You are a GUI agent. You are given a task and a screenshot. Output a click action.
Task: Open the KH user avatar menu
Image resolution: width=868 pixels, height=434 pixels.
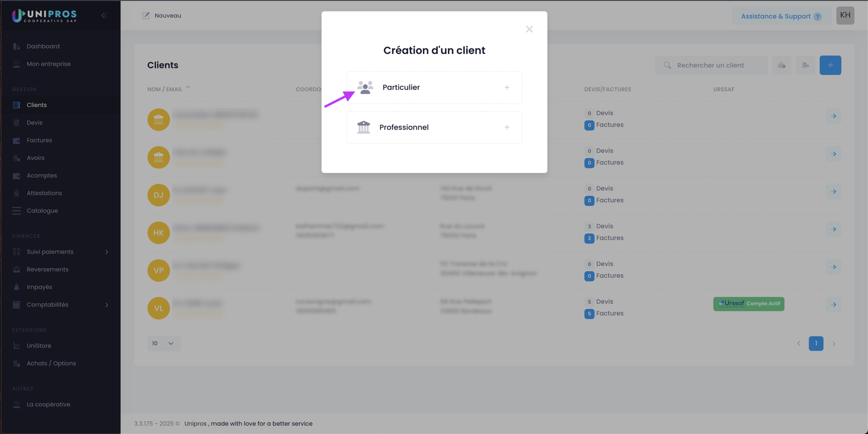[x=845, y=16]
